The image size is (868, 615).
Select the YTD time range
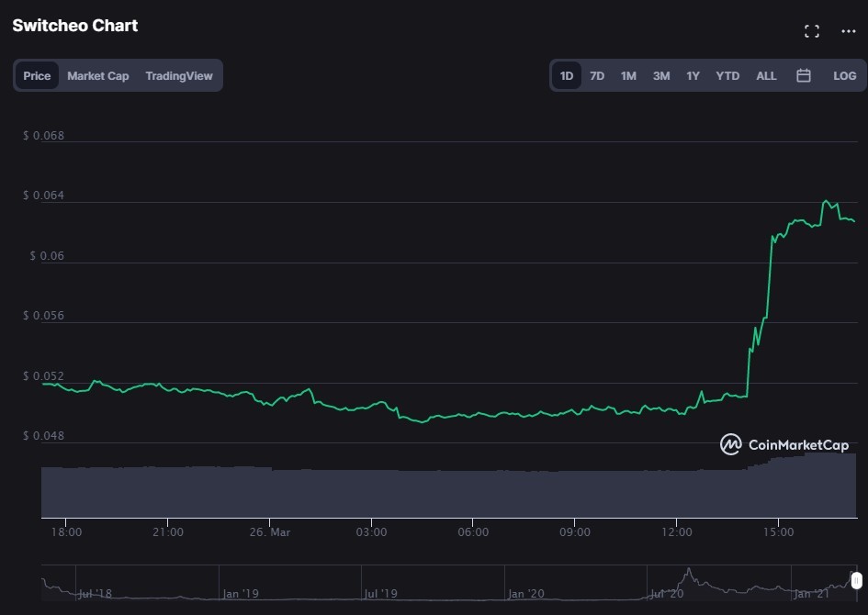point(727,76)
